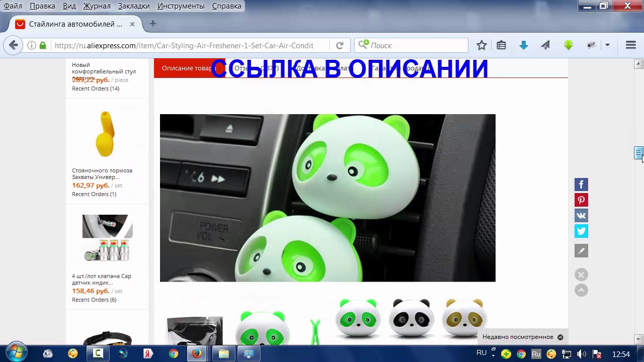Viewport: 644px width, 362px height.
Task: Click Recent Orders (14) text
Action: pos(96,88)
